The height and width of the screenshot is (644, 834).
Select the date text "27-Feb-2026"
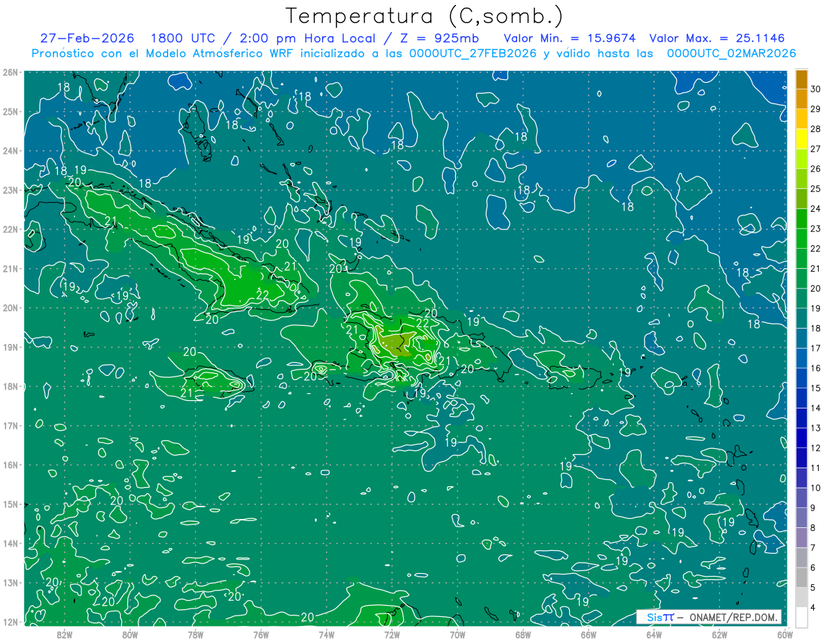[x=88, y=38]
